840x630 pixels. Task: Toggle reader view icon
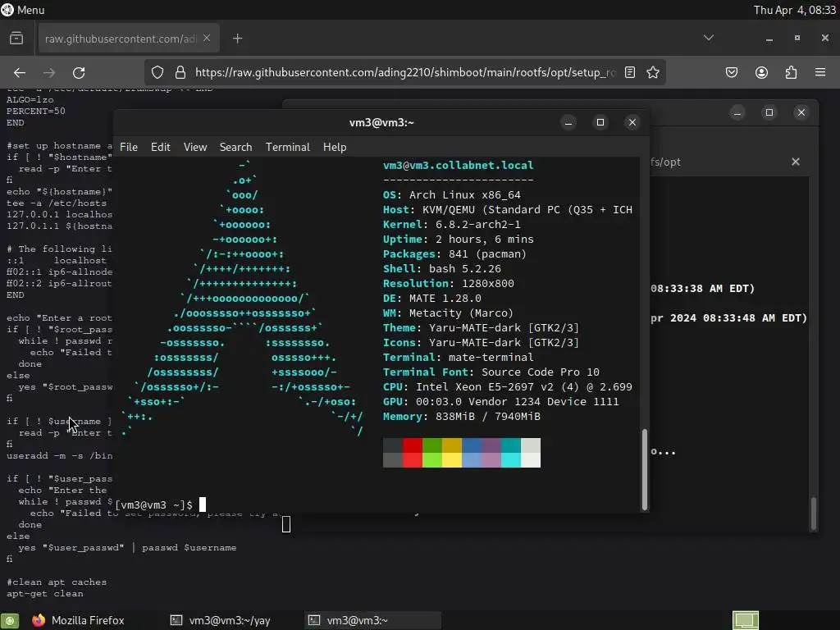[x=630, y=72]
